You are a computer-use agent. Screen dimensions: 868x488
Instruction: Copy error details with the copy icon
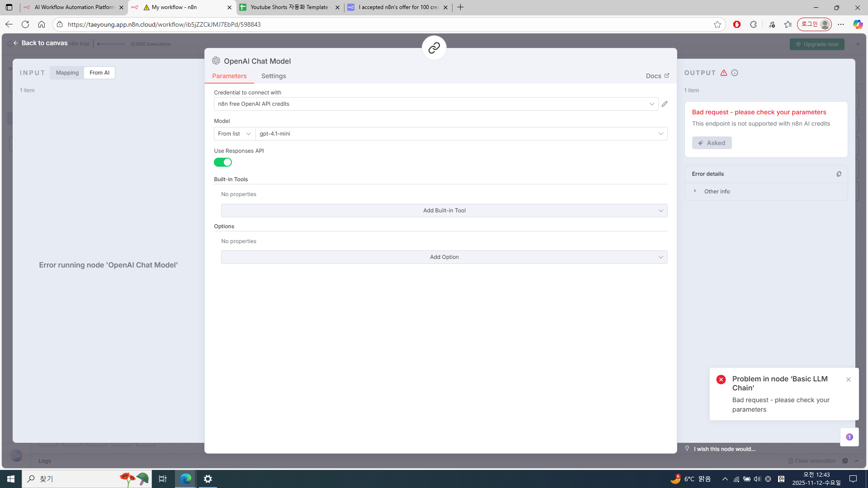(839, 174)
